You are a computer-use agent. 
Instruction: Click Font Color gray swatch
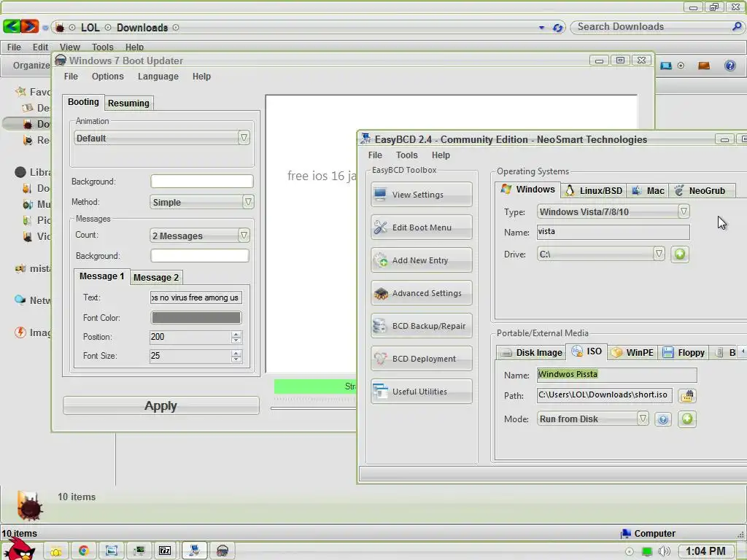tap(196, 318)
